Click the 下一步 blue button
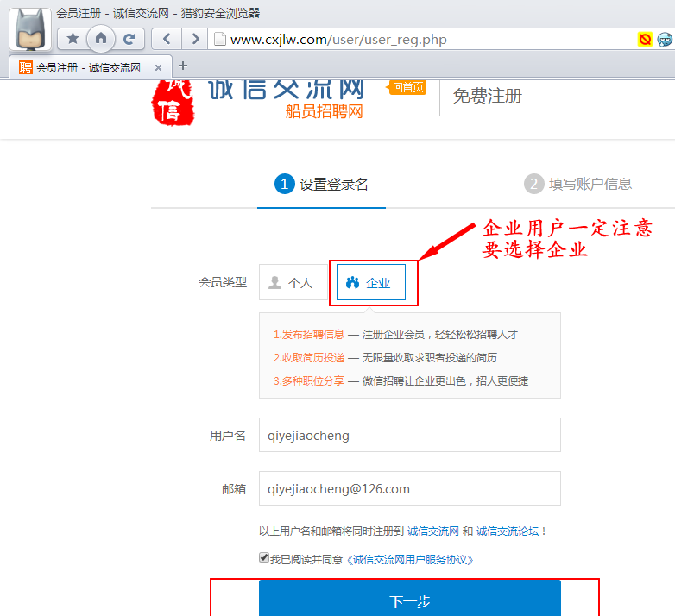675x616 pixels. 410,599
